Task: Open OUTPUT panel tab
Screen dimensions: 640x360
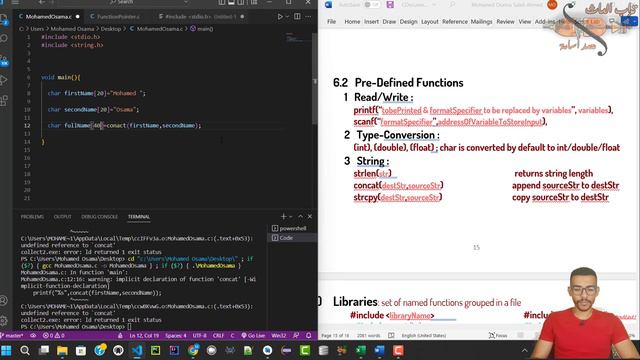Action: (62, 217)
